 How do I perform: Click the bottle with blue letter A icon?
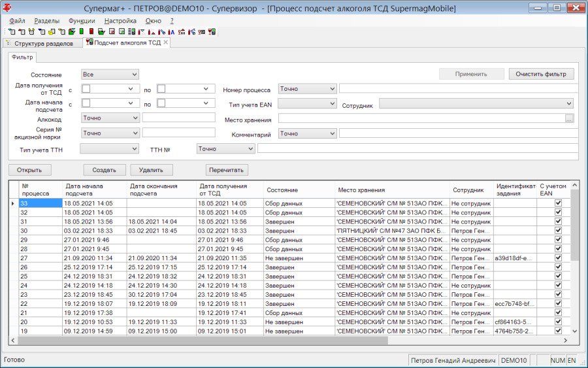click(171, 32)
